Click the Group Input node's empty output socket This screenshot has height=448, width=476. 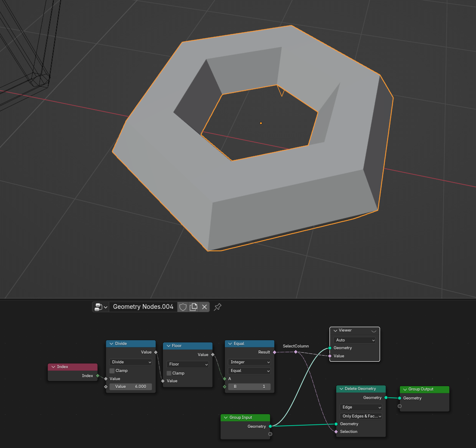click(270, 434)
